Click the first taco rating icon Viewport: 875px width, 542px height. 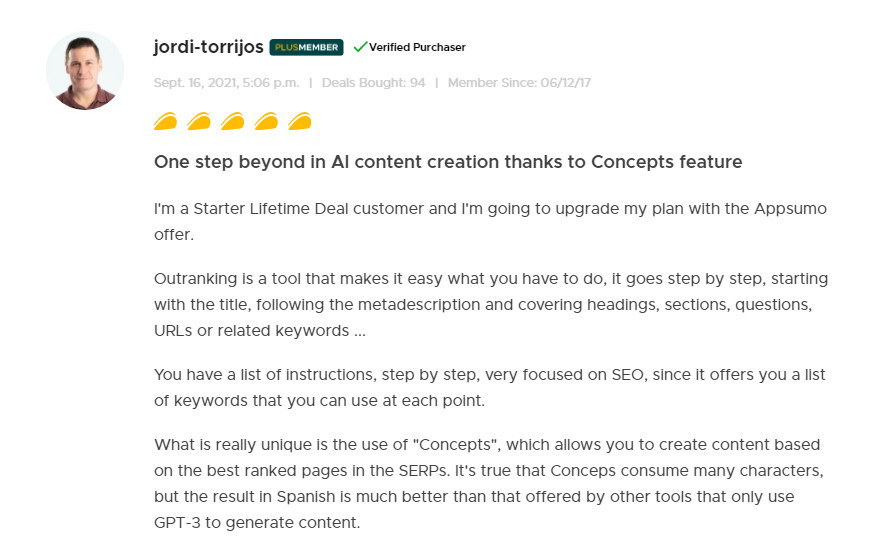[x=166, y=121]
